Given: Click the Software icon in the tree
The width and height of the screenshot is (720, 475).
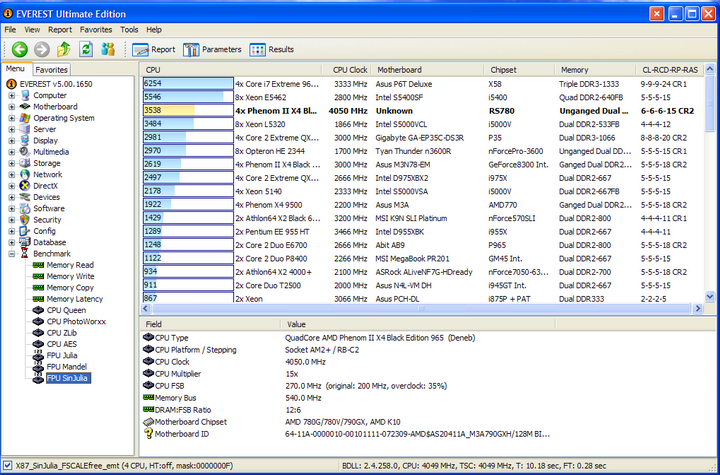Looking at the screenshot, I should tap(25, 209).
